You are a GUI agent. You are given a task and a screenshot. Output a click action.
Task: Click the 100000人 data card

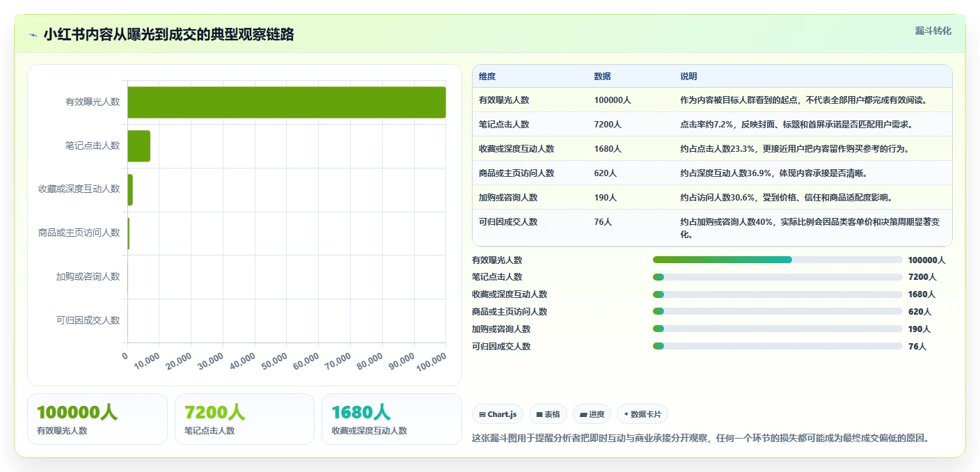pyautogui.click(x=97, y=419)
